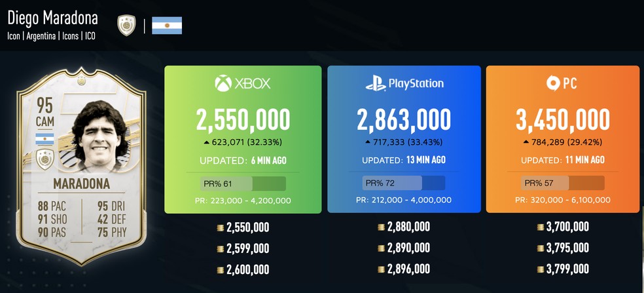Click the coin icon beside 2,599,000
Viewport: 644px width, 293px height.
tap(220, 249)
